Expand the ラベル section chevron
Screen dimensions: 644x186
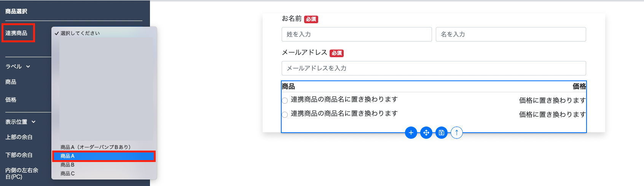coord(28,67)
